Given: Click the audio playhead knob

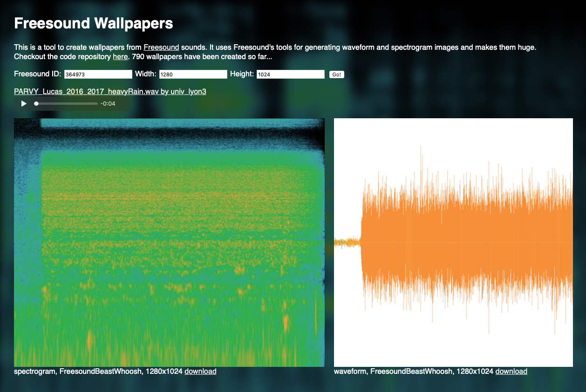Looking at the screenshot, I should pyautogui.click(x=36, y=103).
